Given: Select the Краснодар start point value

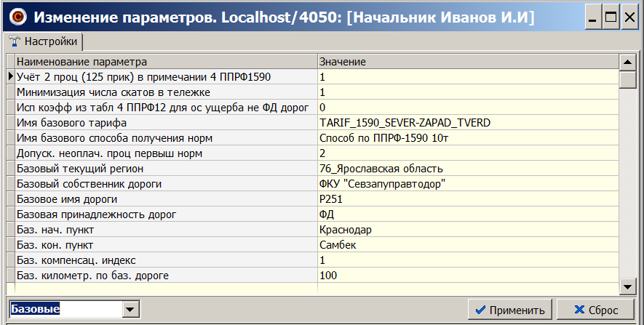Looking at the screenshot, I should click(x=466, y=230).
